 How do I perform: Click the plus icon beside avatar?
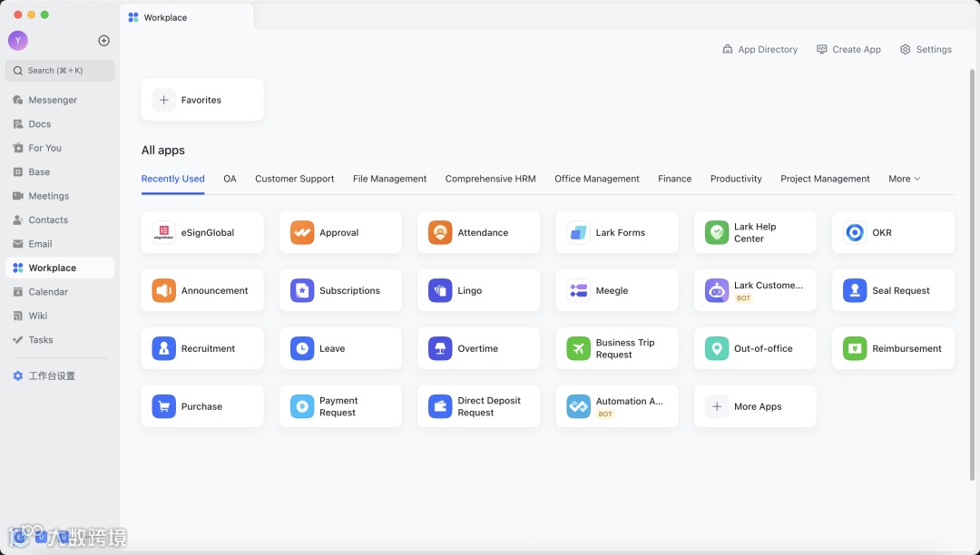pyautogui.click(x=103, y=41)
